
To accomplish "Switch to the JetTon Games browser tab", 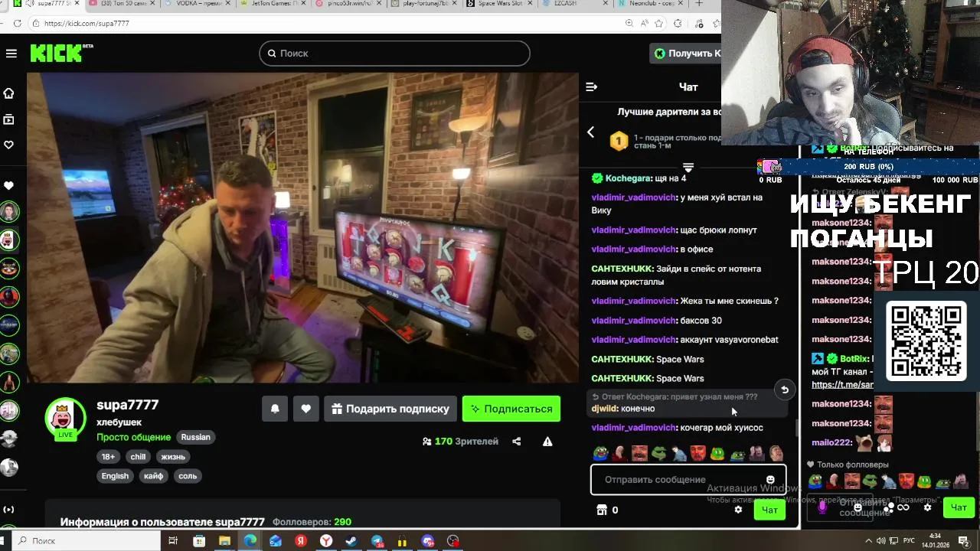I will click(x=273, y=4).
